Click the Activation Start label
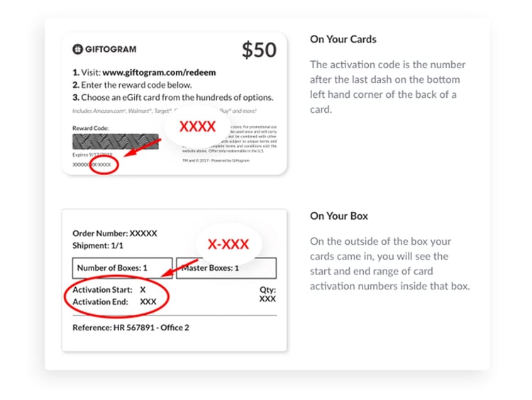Image resolution: width=532 pixels, height=400 pixels. [x=102, y=290]
